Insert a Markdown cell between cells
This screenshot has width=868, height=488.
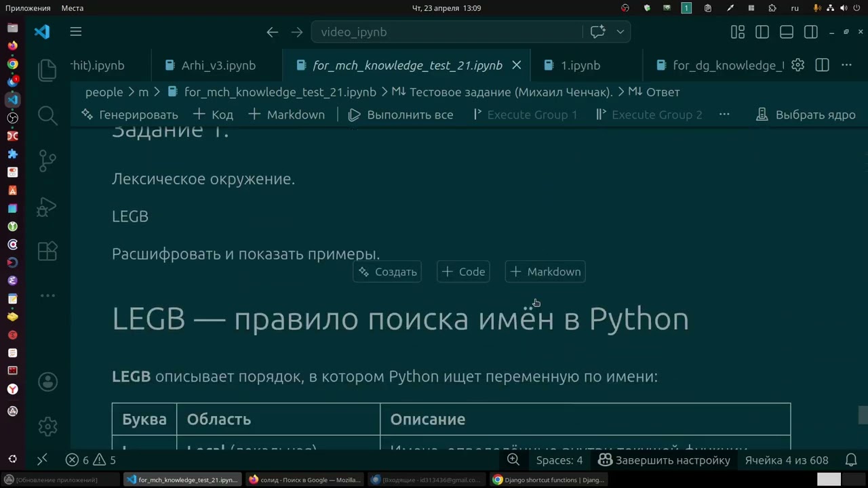545,272
